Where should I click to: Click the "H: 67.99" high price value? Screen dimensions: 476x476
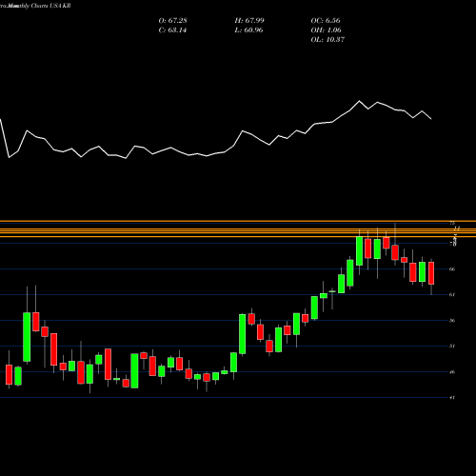point(249,21)
